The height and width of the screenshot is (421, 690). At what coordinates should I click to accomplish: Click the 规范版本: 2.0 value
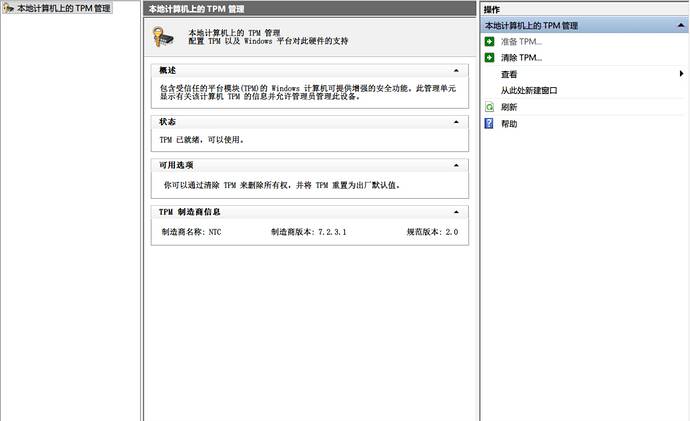click(x=433, y=232)
